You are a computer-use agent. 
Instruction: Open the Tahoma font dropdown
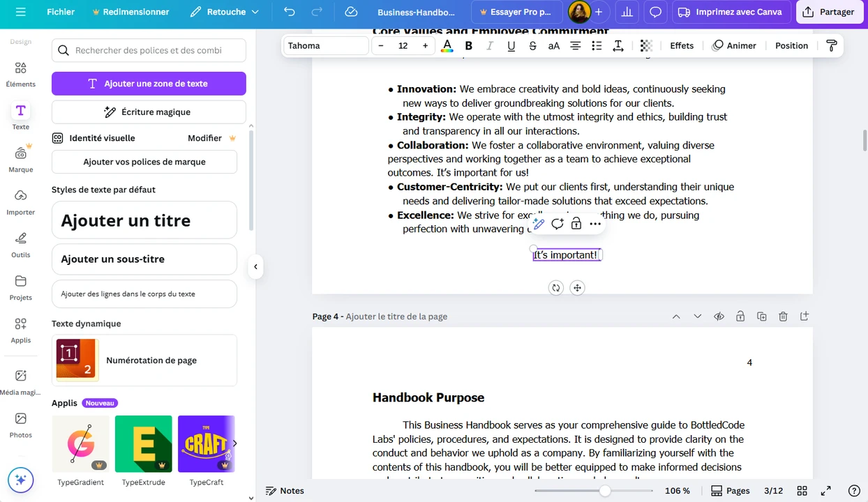point(326,46)
